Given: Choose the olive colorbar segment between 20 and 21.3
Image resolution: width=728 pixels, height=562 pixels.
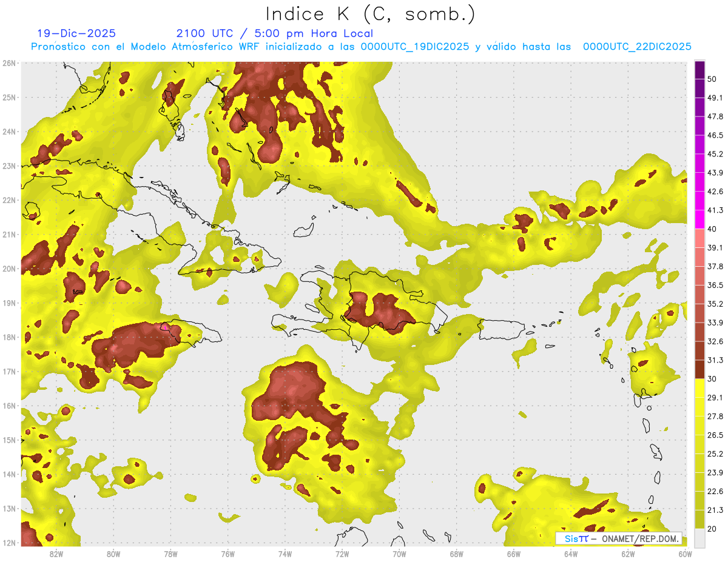Looking at the screenshot, I should 699,520.
